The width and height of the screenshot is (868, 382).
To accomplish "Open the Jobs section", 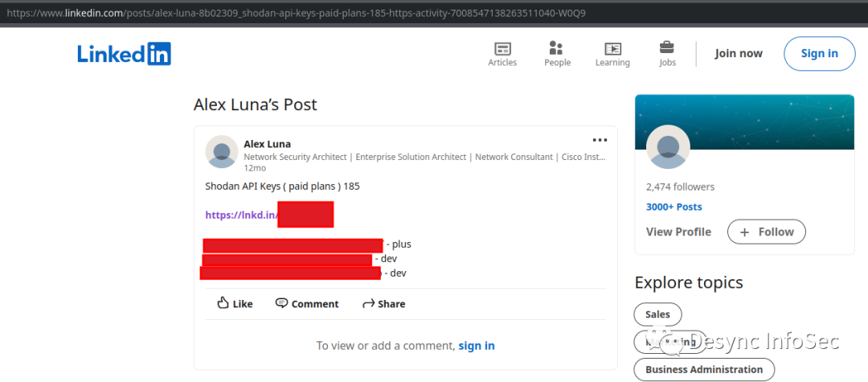I will click(x=667, y=54).
